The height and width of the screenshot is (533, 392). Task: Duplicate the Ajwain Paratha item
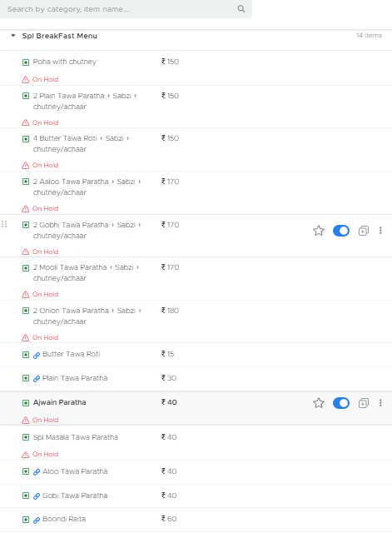point(364,403)
